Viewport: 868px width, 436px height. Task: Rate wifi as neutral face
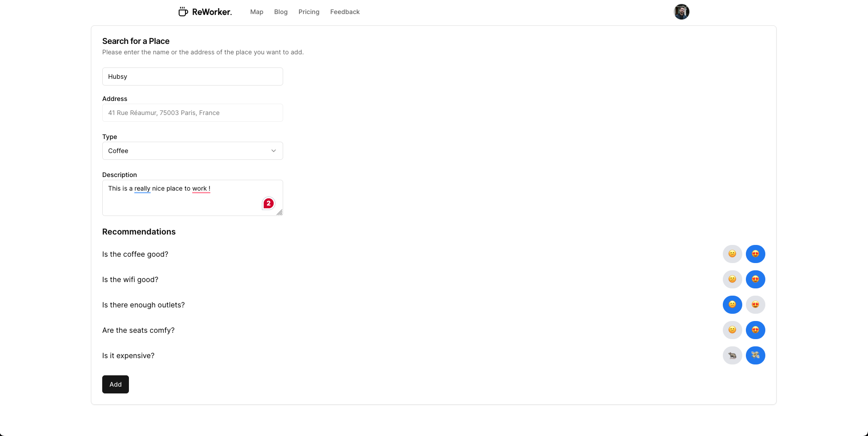(x=732, y=279)
